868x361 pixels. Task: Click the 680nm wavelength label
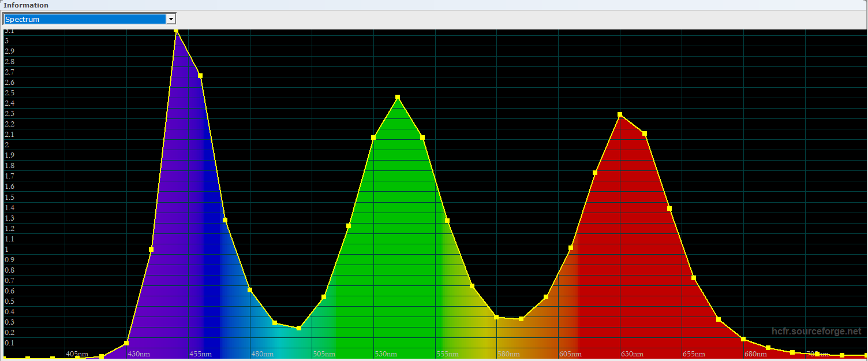click(755, 353)
